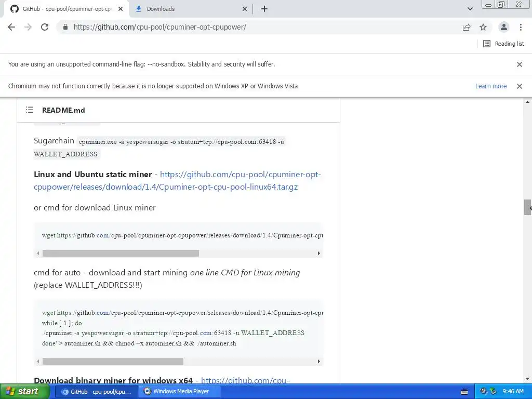Viewport: 532px width, 399px height.
Task: Click the 'or cmd for download Linux miner' text
Action: pos(95,208)
